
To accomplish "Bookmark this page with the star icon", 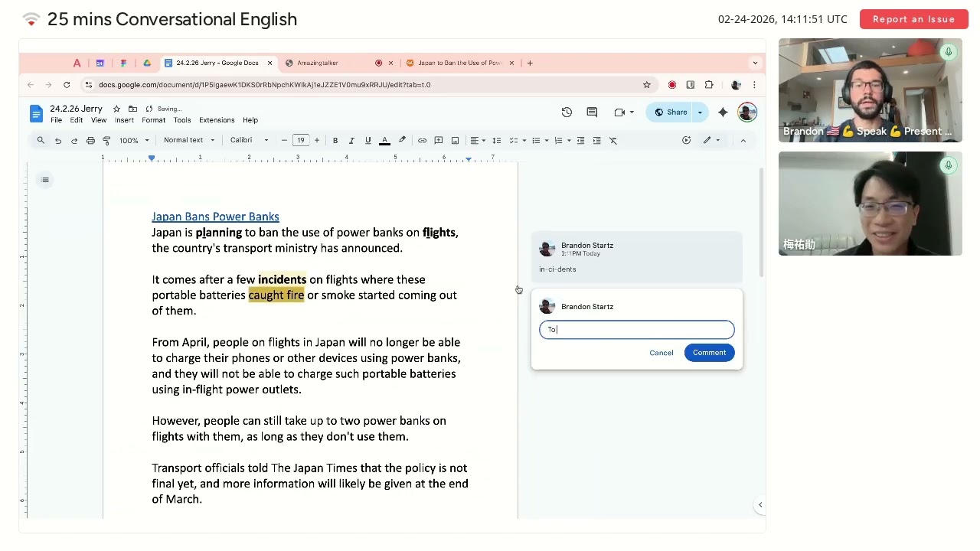I will (x=646, y=85).
